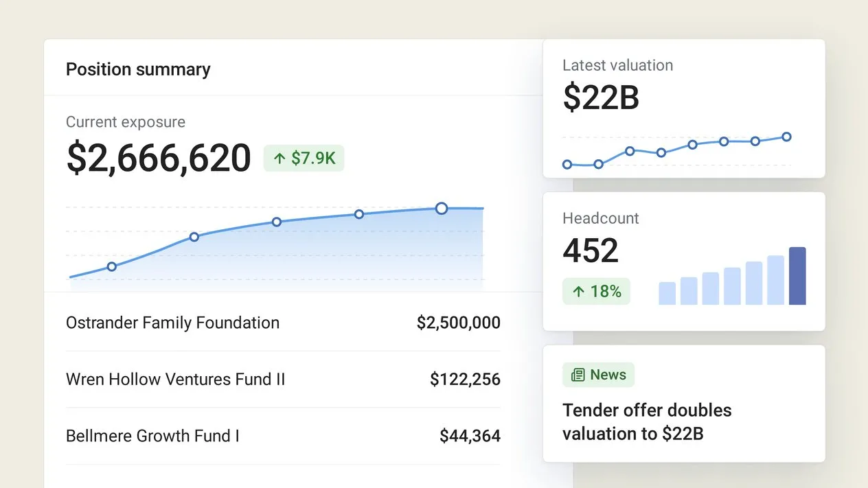Click the 452 headcount number
Screen dimensions: 868x488
(x=591, y=251)
